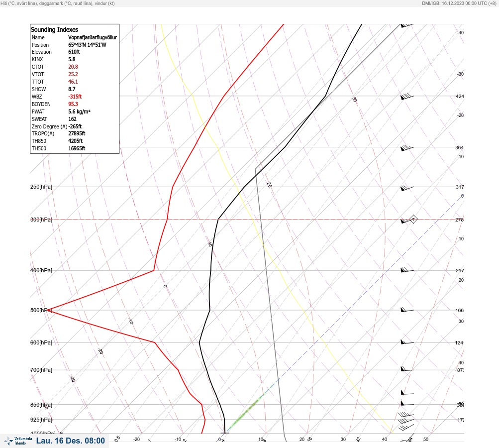
Task: Click the TH850 value '4205ft'
Action: (76, 141)
